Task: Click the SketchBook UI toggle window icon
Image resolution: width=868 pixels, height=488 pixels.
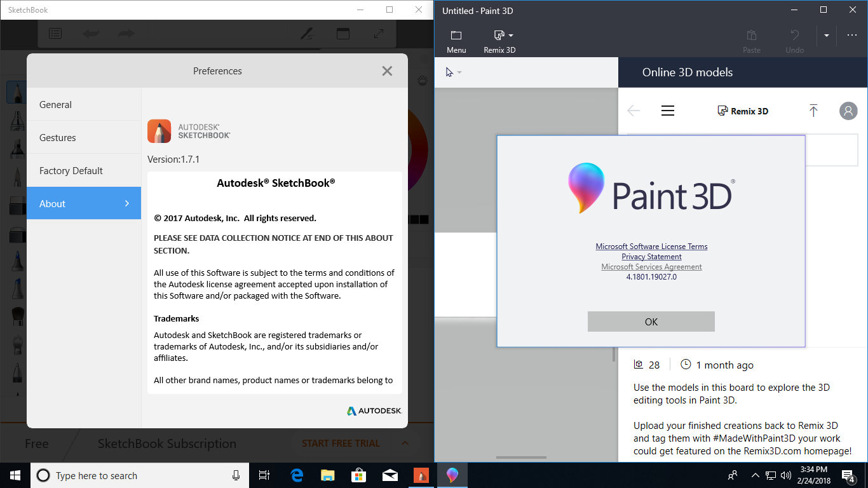Action: pos(343,34)
